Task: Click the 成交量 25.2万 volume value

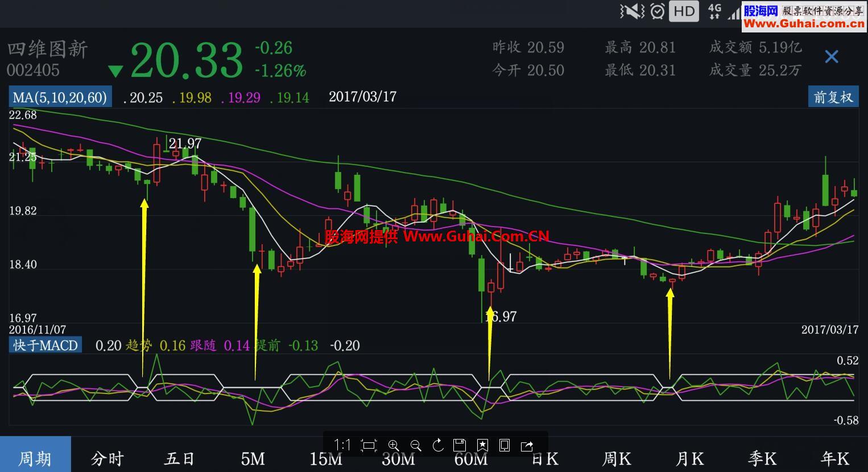Action: pyautogui.click(x=755, y=70)
